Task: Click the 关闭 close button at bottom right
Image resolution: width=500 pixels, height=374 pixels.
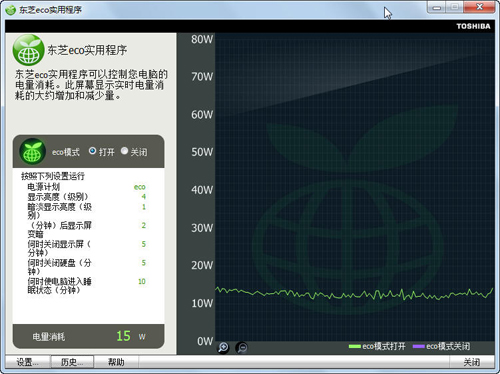Action: [472, 362]
